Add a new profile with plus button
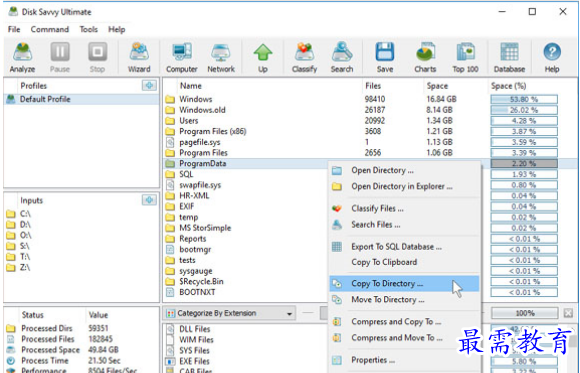This screenshot has height=373, width=580. click(149, 85)
